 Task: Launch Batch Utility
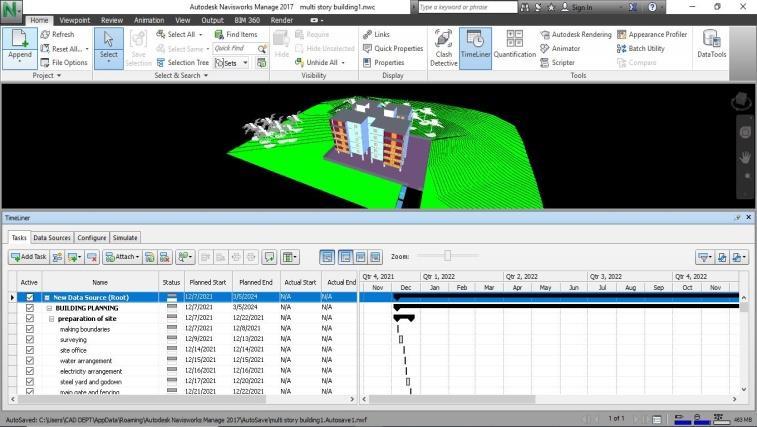pos(641,48)
